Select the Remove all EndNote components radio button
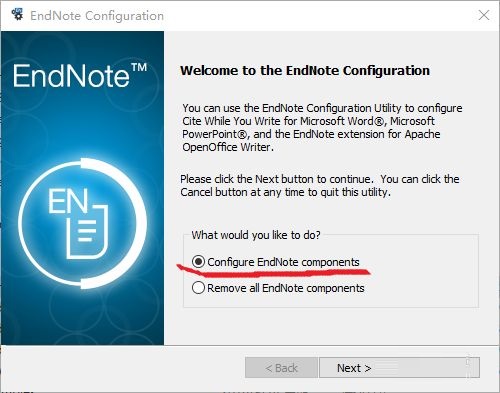500x393 pixels. coord(198,288)
